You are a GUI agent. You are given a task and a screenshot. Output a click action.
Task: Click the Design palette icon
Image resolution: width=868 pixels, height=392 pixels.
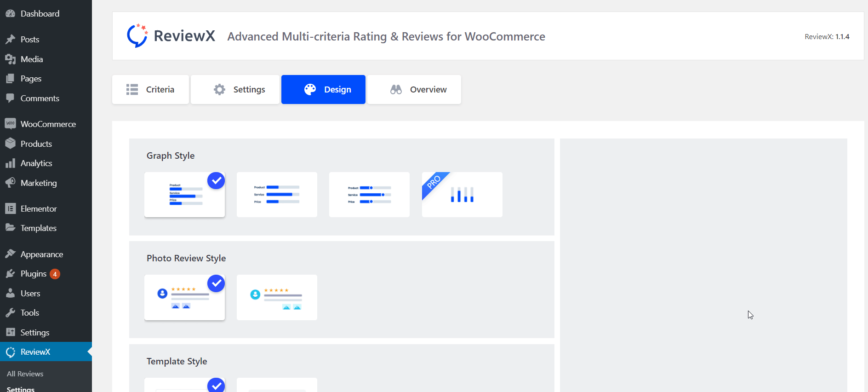point(310,89)
